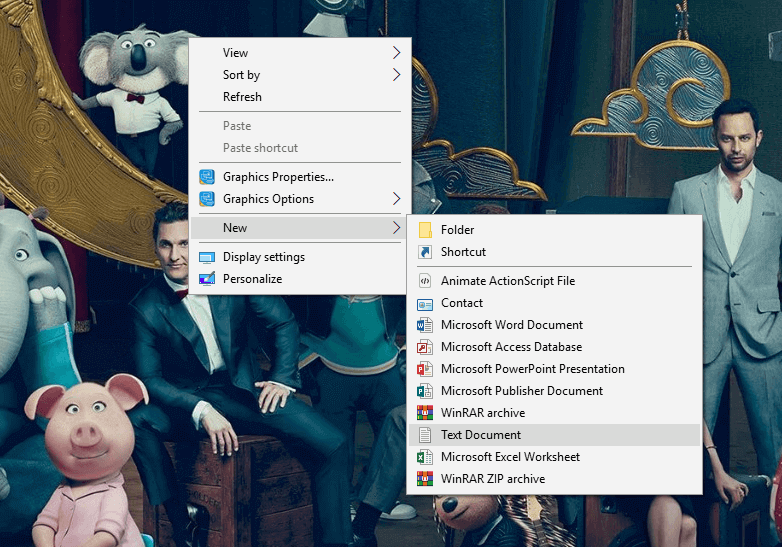Screen dimensions: 782x547
Task: Open the Sort by menu entry
Action: (x=300, y=75)
